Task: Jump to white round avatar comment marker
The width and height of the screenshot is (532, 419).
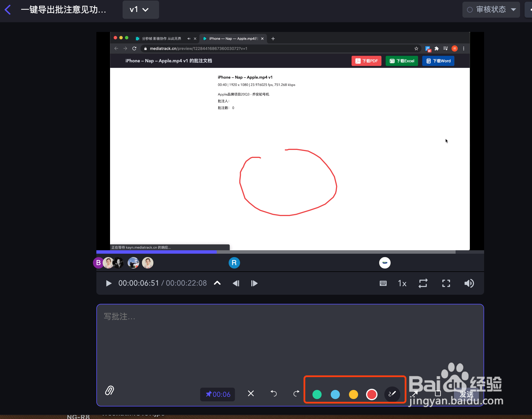Action: click(385, 263)
